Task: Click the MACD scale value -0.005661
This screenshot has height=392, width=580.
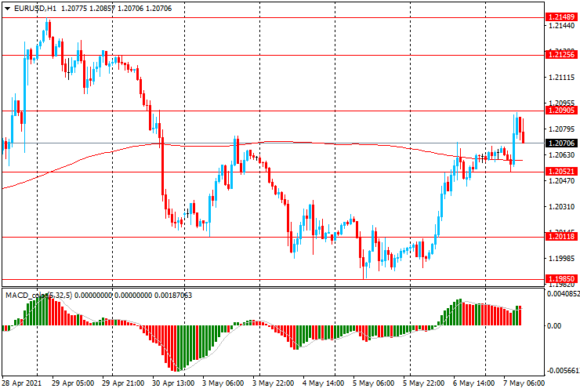Action: pyautogui.click(x=563, y=371)
